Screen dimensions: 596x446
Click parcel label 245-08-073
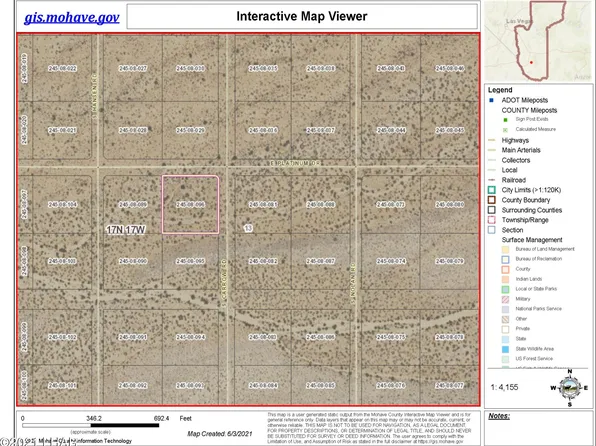[x=391, y=205]
